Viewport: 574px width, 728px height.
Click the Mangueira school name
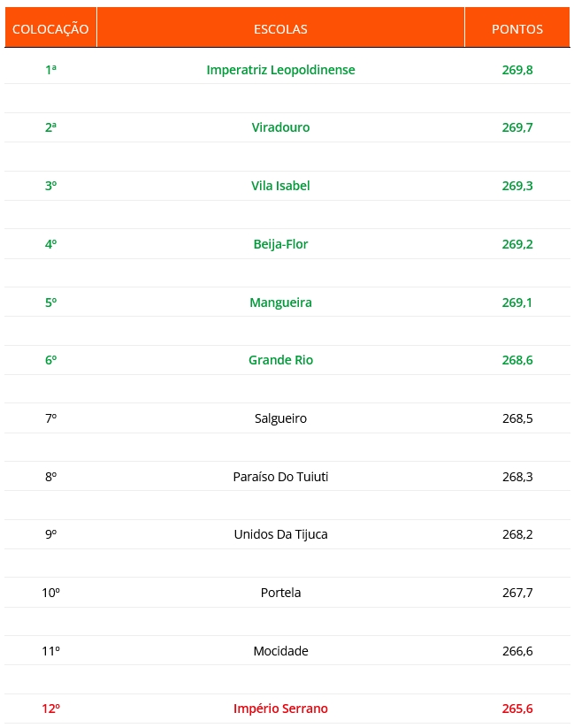point(280,303)
